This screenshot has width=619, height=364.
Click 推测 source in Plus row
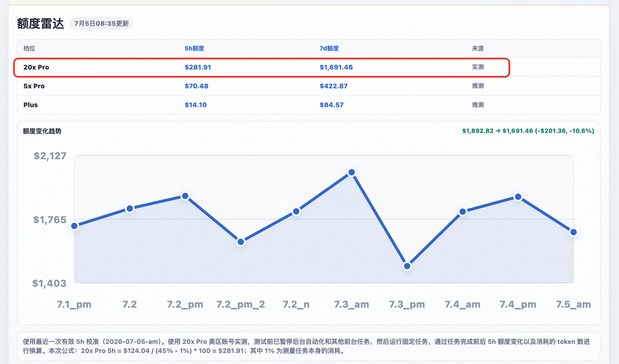click(478, 105)
